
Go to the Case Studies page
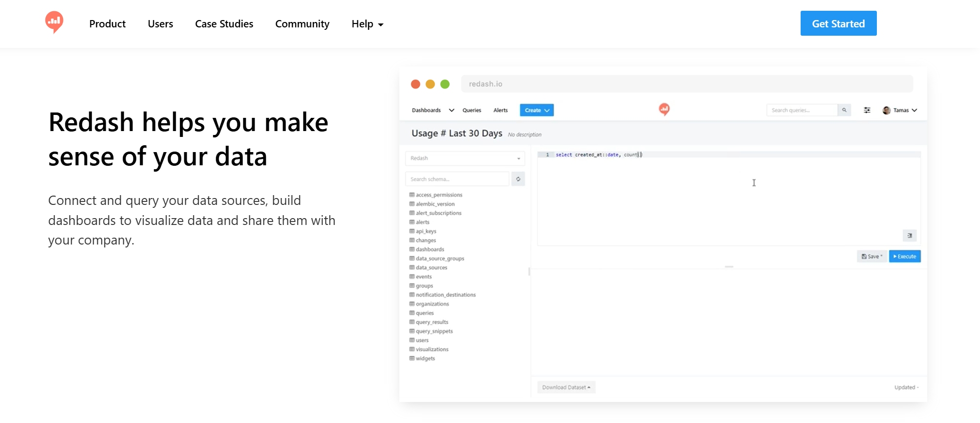tap(224, 24)
